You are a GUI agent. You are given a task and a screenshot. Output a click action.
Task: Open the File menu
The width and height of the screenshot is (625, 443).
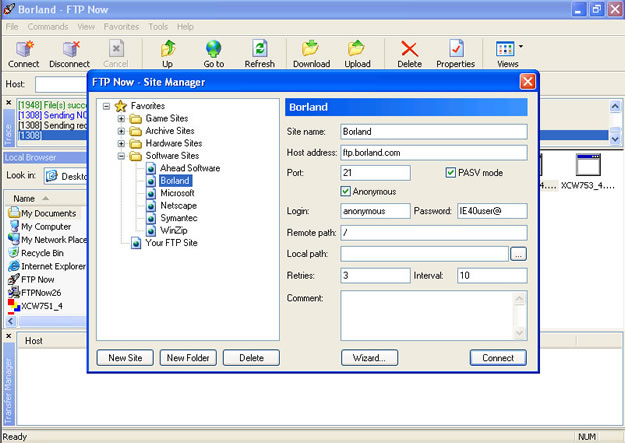(x=12, y=27)
